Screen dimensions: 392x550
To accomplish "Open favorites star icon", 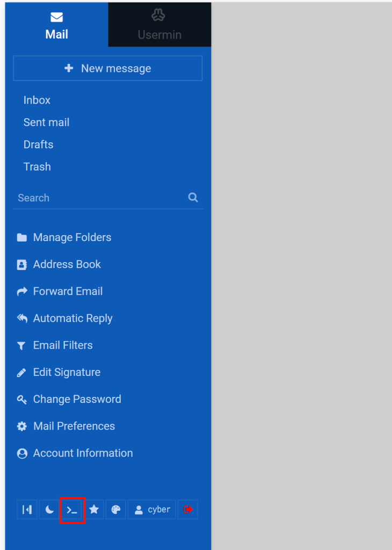I will [94, 510].
